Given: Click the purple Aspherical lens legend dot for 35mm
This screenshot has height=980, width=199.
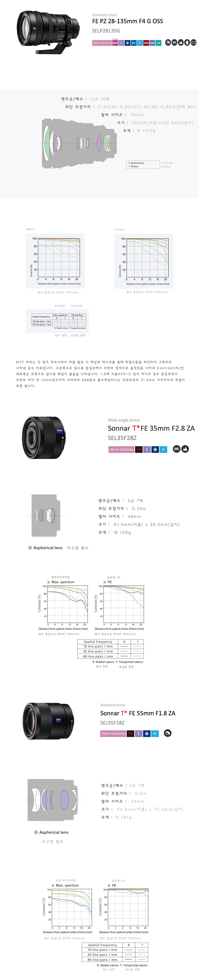Looking at the screenshot, I should point(30,548).
